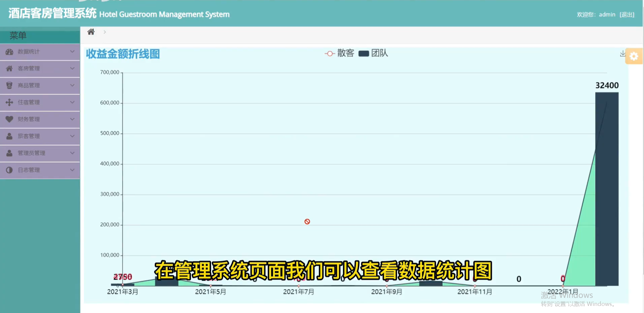The image size is (644, 313).
Task: Click the 600,000 y-axis label
Action: [110, 103]
